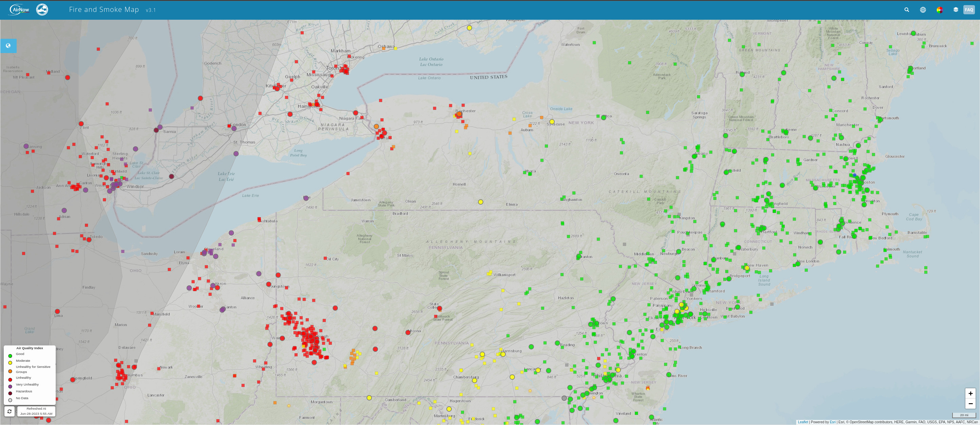Image resolution: width=980 pixels, height=425 pixels.
Task: Open the FAQ page
Action: coord(969,10)
